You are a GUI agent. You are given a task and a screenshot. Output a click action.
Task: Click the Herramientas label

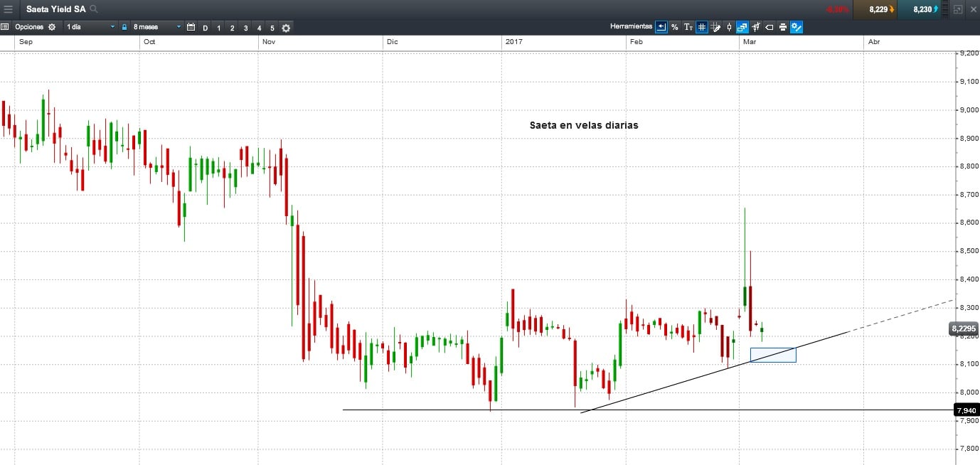(x=631, y=26)
